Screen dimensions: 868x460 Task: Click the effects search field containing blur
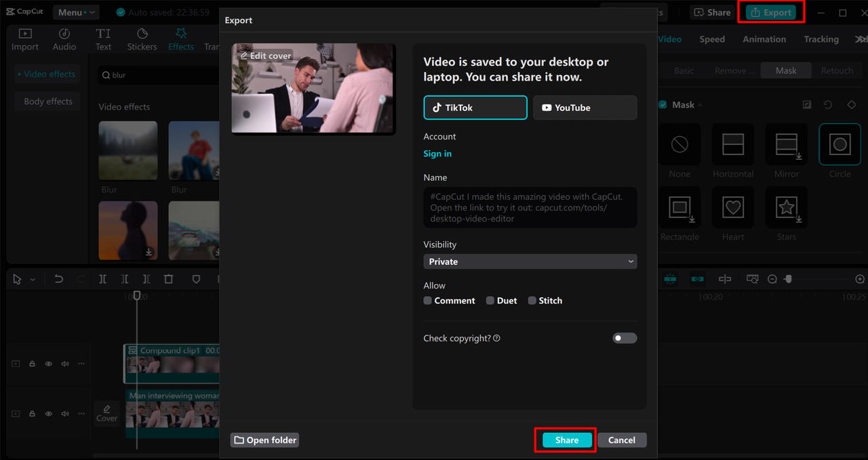pos(160,75)
